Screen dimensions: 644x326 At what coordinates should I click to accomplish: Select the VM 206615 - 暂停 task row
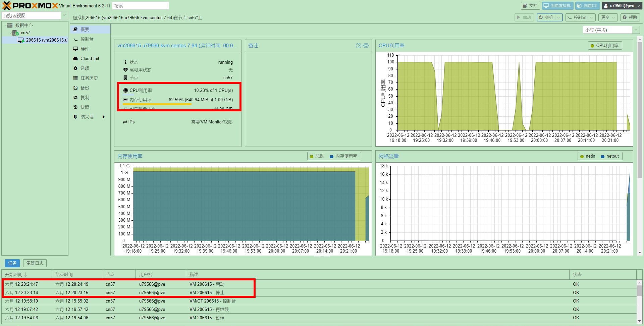319,318
